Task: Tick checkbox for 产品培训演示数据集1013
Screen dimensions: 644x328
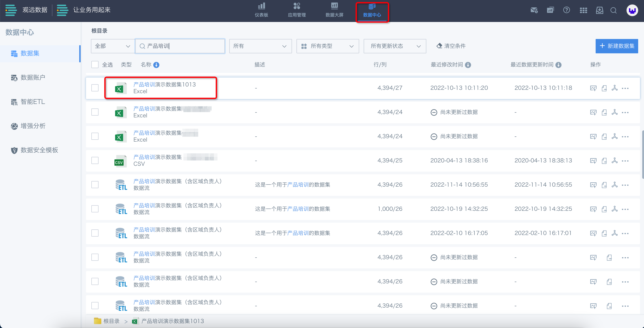Action: [95, 88]
